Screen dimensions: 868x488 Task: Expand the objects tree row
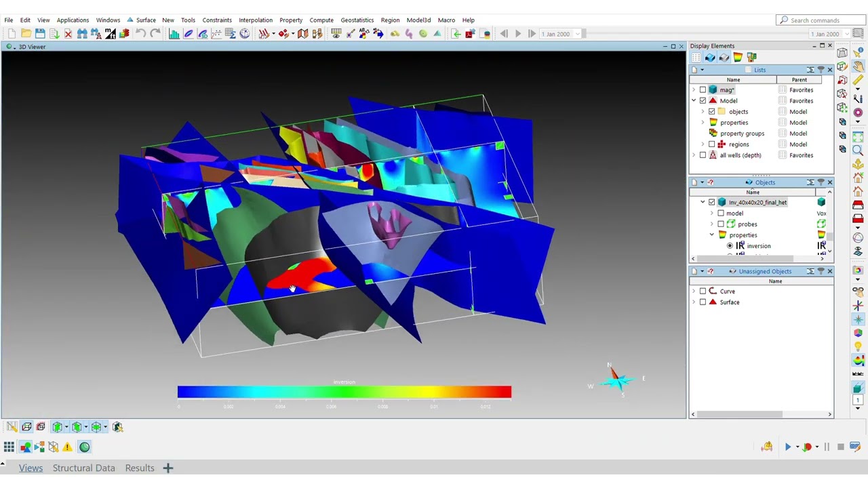[x=703, y=112]
